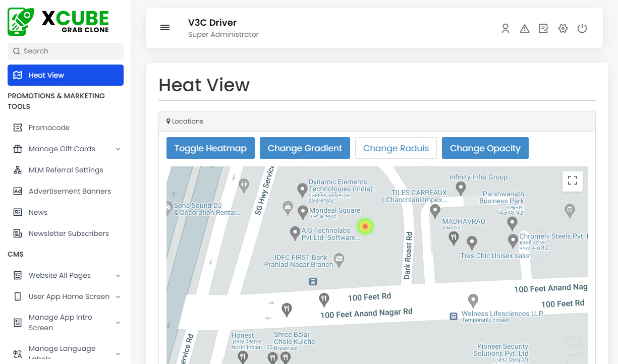Screen dimensions: 618x364
Task: Click the Change Opacity button
Action: 485,148
